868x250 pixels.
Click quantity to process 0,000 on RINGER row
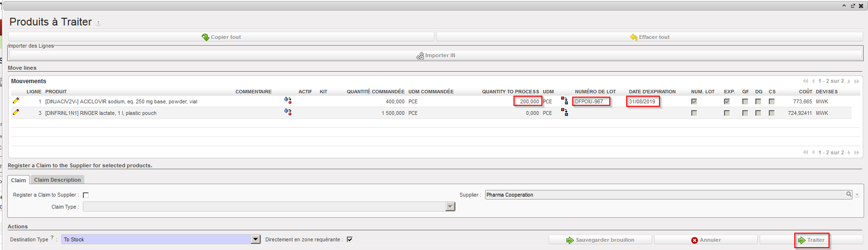click(532, 113)
